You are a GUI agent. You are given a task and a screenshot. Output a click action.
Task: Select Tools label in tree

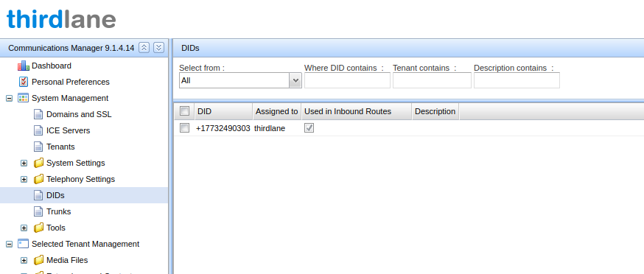tap(56, 228)
